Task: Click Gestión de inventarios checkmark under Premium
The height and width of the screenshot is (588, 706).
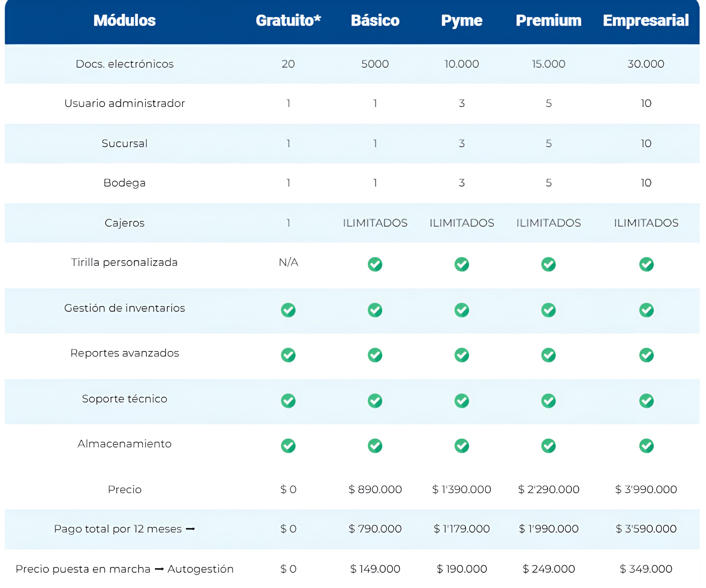Action: 548,310
